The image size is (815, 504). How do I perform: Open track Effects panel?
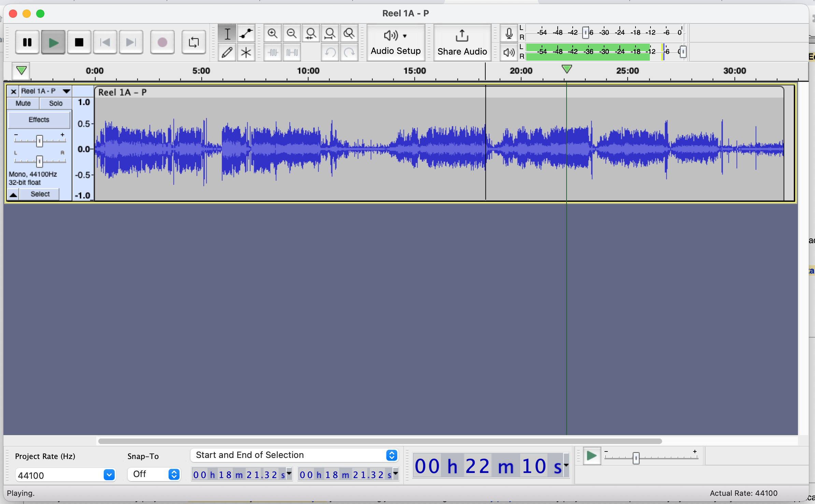point(39,120)
